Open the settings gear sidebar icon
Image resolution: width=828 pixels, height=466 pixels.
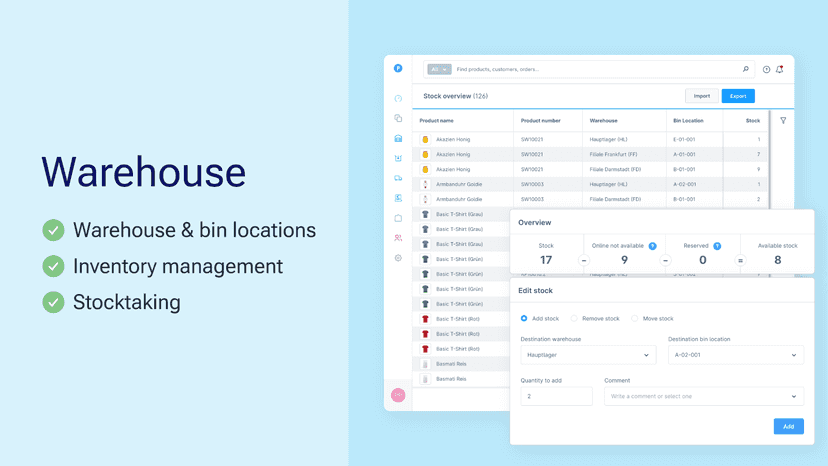(398, 258)
